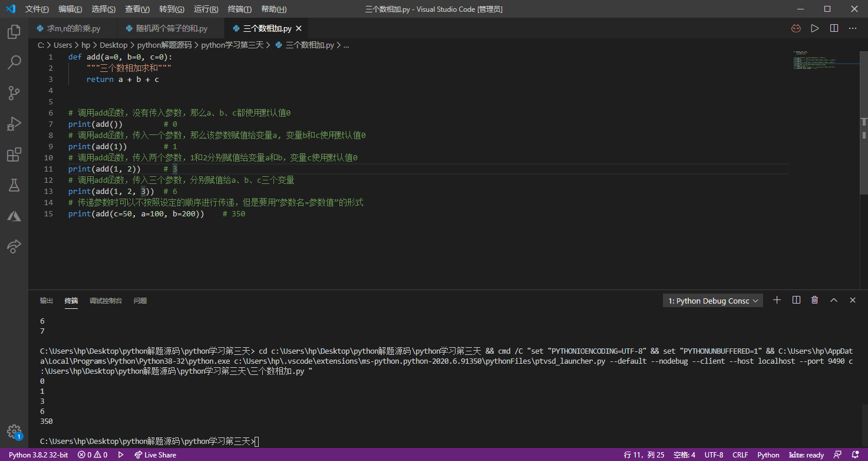
Task: Maximize panel size with up chevron
Action: pos(834,300)
